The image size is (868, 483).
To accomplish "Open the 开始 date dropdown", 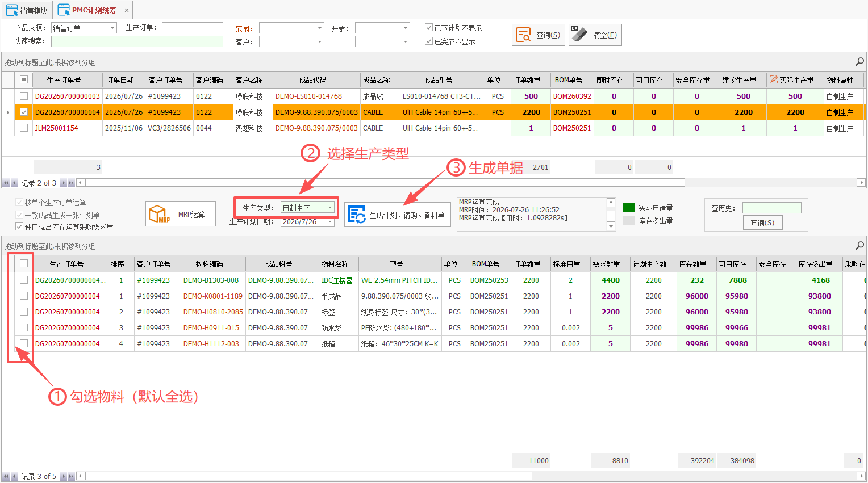I will pos(406,28).
